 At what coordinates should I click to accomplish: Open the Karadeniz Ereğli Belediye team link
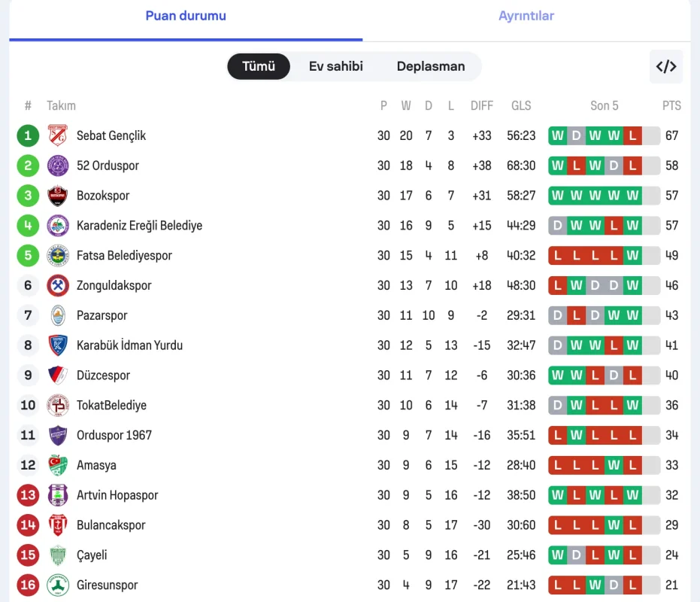(139, 226)
